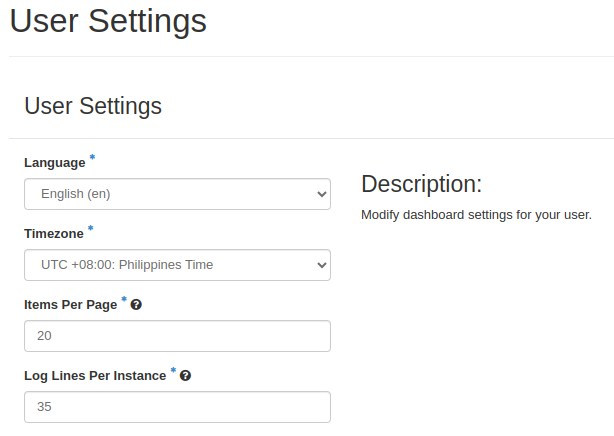Focus the Items Per Page field containing 20
The width and height of the screenshot is (614, 436).
[177, 336]
